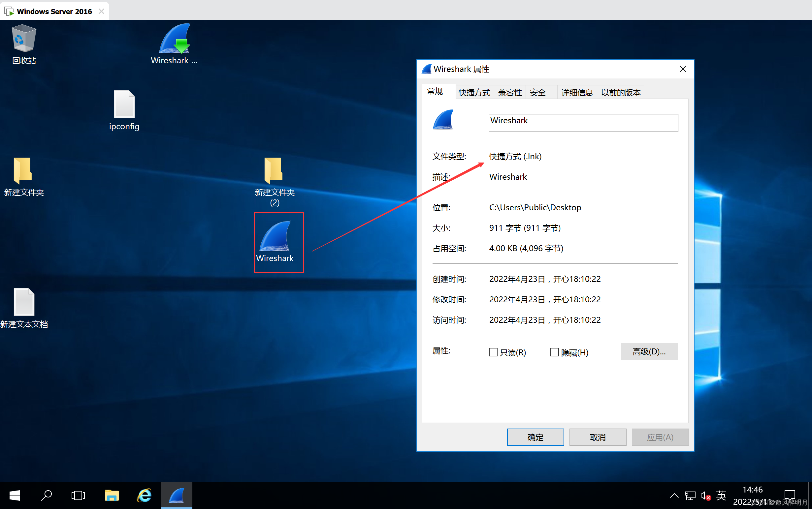Switch to the 详细信息 tab
The width and height of the screenshot is (812, 509).
(x=577, y=93)
